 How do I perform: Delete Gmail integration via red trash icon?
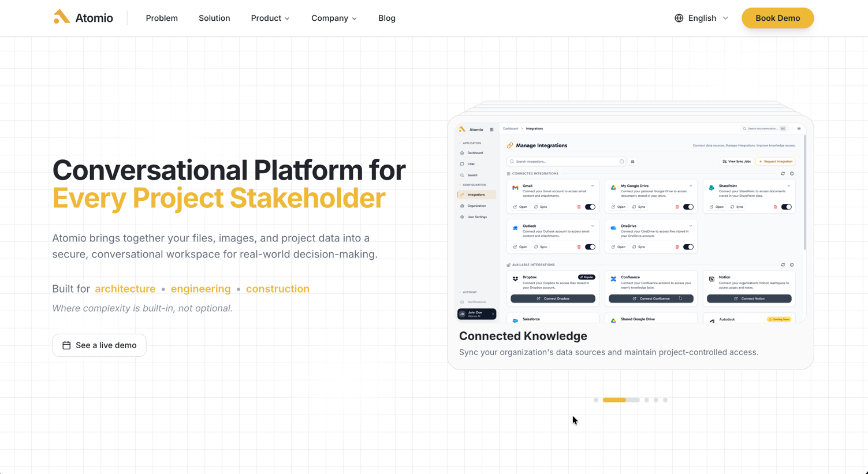(579, 207)
